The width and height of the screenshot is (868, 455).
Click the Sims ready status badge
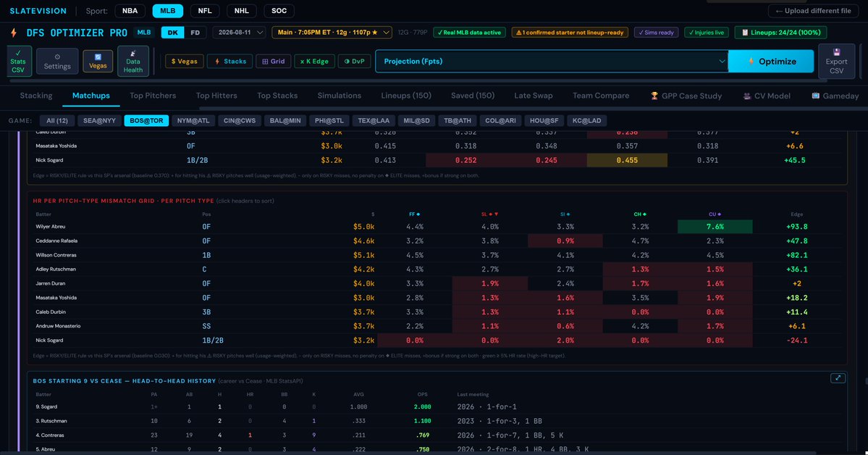[656, 33]
